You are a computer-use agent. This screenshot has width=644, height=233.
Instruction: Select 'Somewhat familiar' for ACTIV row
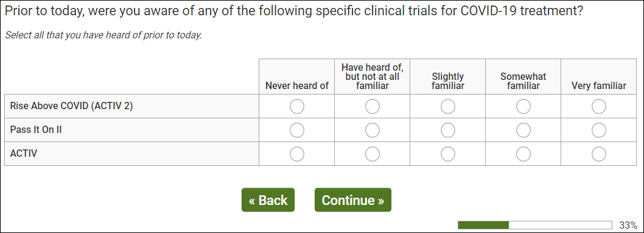pyautogui.click(x=523, y=154)
